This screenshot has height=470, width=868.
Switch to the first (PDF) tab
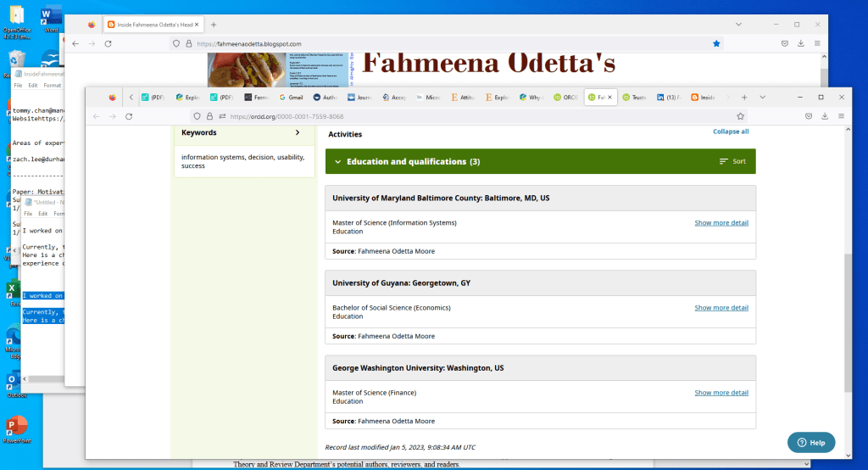tap(153, 98)
